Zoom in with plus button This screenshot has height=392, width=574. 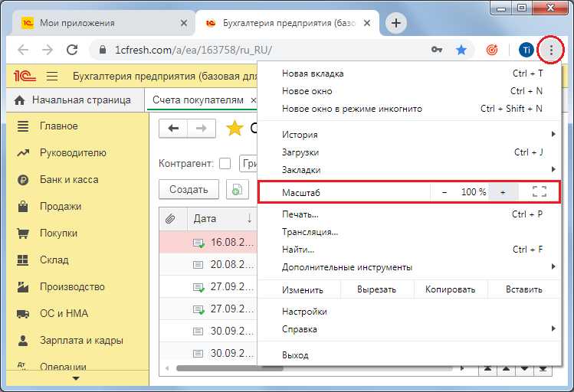tap(503, 192)
